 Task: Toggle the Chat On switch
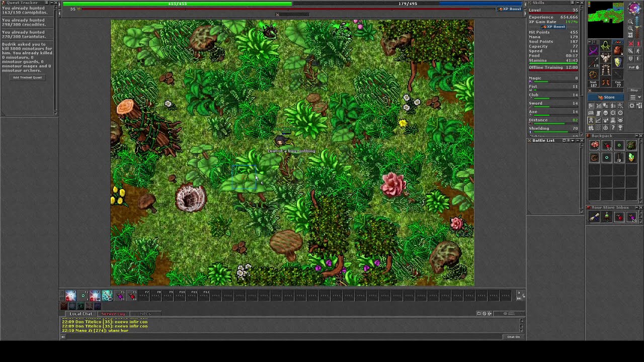click(514, 337)
